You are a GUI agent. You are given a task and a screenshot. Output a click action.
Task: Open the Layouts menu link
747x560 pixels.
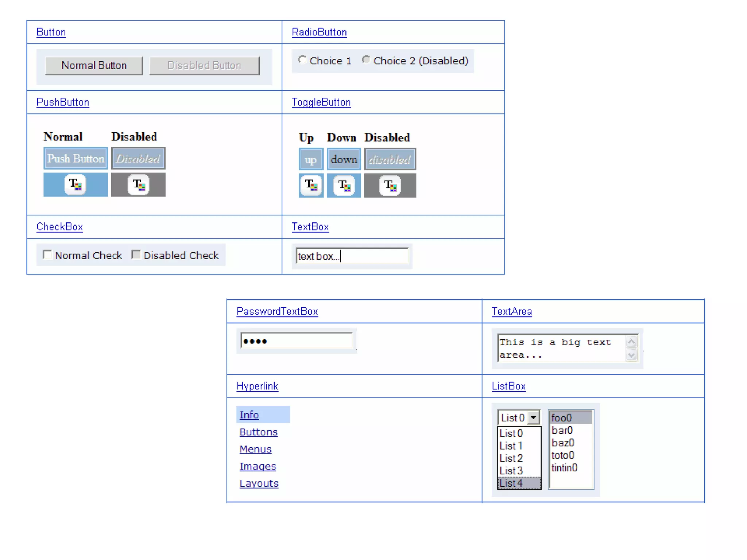259,483
